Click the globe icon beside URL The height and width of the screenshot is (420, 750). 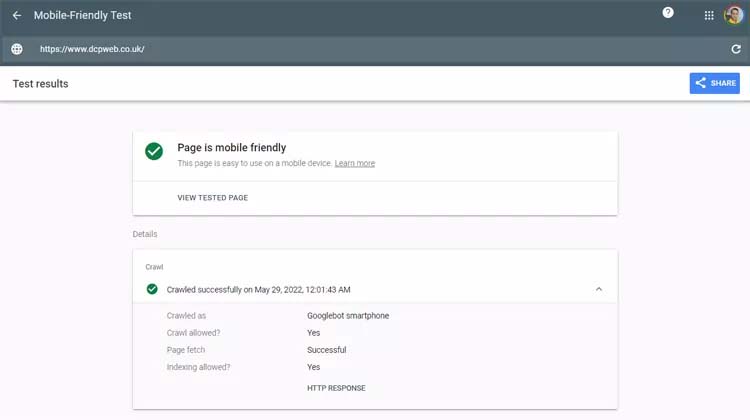(16, 49)
